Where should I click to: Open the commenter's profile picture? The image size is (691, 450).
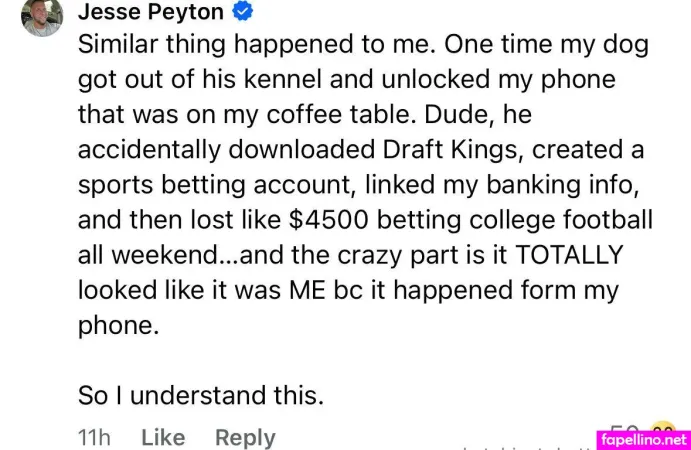(x=41, y=15)
